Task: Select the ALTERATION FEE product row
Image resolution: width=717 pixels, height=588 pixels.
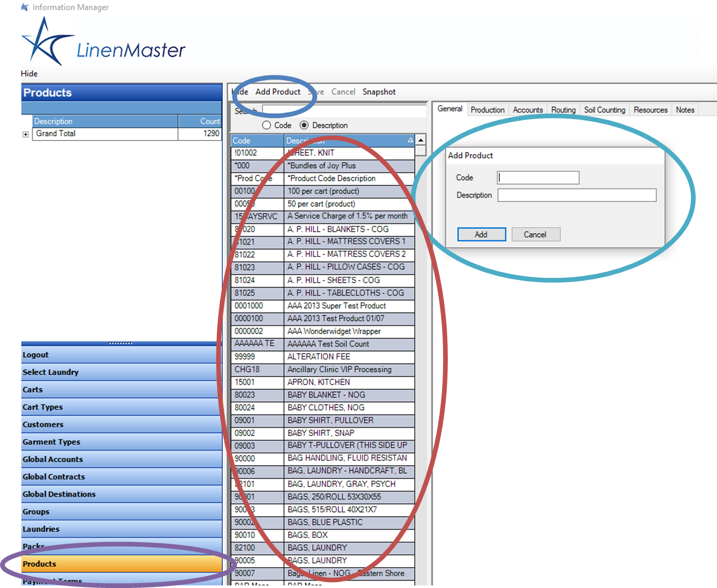Action: point(319,357)
